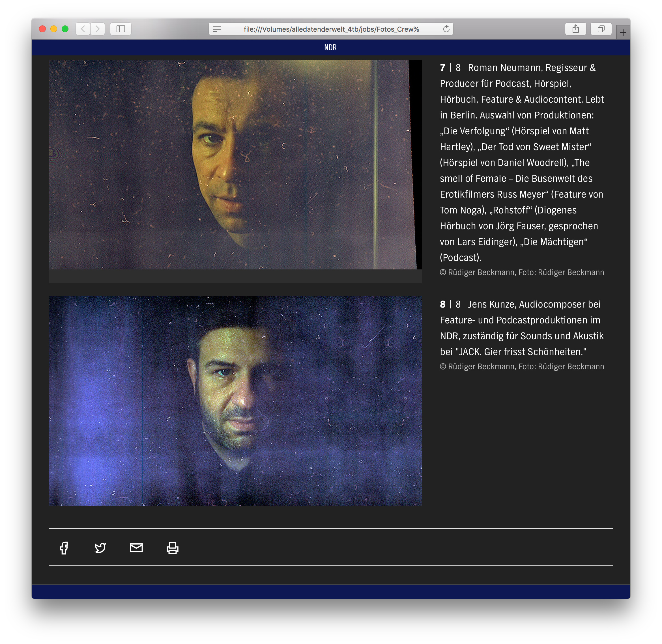Image resolution: width=662 pixels, height=644 pixels.
Task: Share the page via Twitter icon
Action: (100, 548)
